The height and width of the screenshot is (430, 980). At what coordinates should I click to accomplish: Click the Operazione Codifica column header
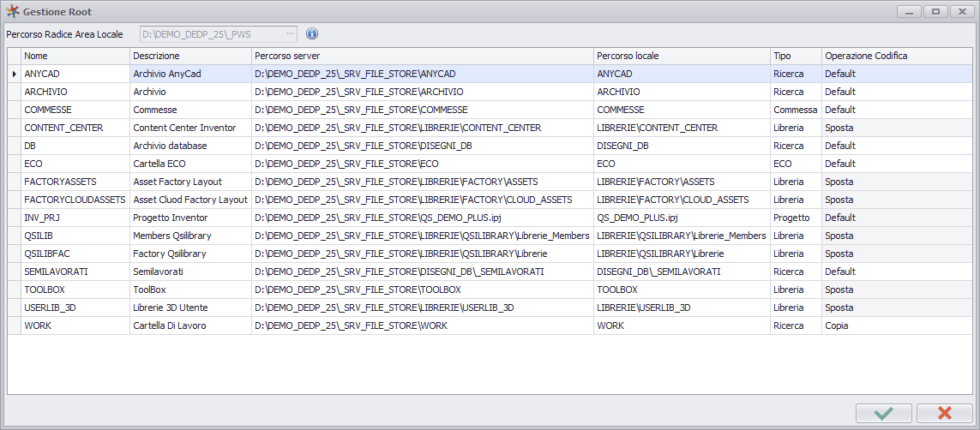(897, 56)
